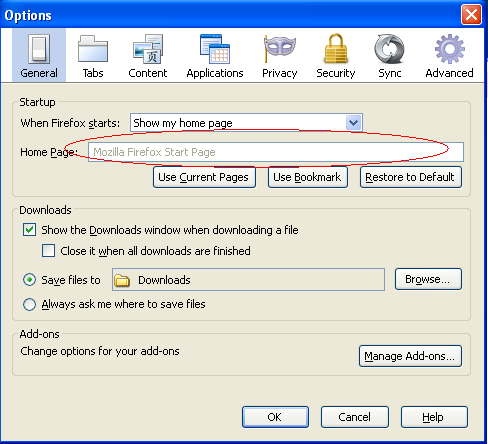The width and height of the screenshot is (488, 444).
Task: Switch to the Tabs options panel
Action: click(x=93, y=55)
